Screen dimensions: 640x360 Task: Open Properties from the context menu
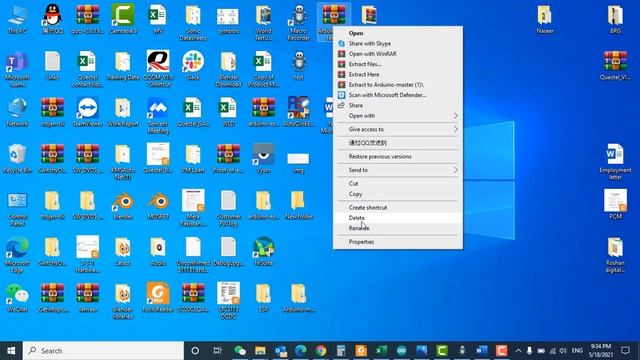click(x=398, y=242)
